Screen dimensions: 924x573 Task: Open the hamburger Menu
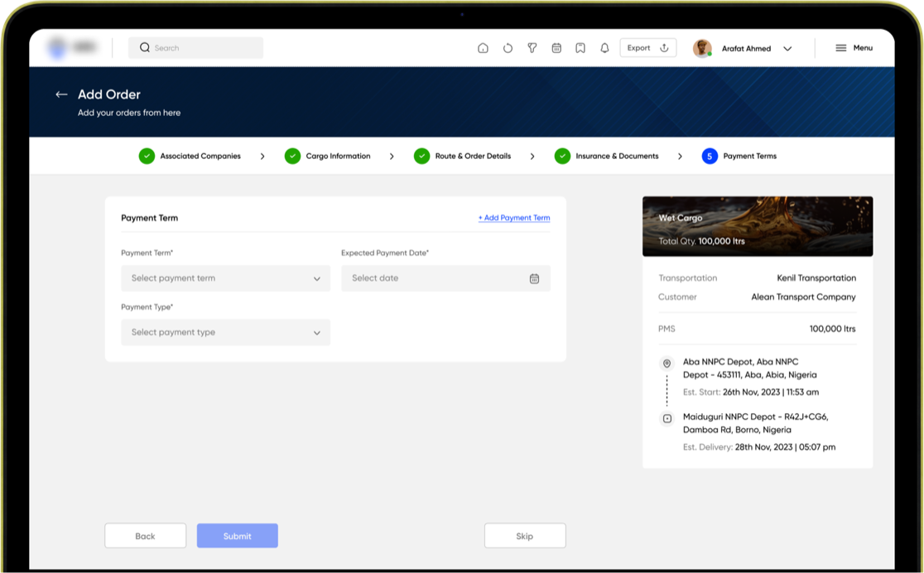[854, 48]
